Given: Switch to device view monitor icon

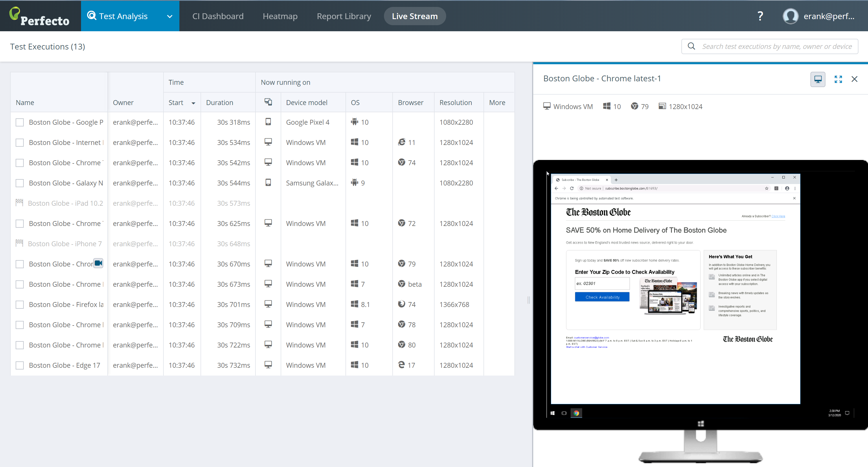Looking at the screenshot, I should point(817,79).
